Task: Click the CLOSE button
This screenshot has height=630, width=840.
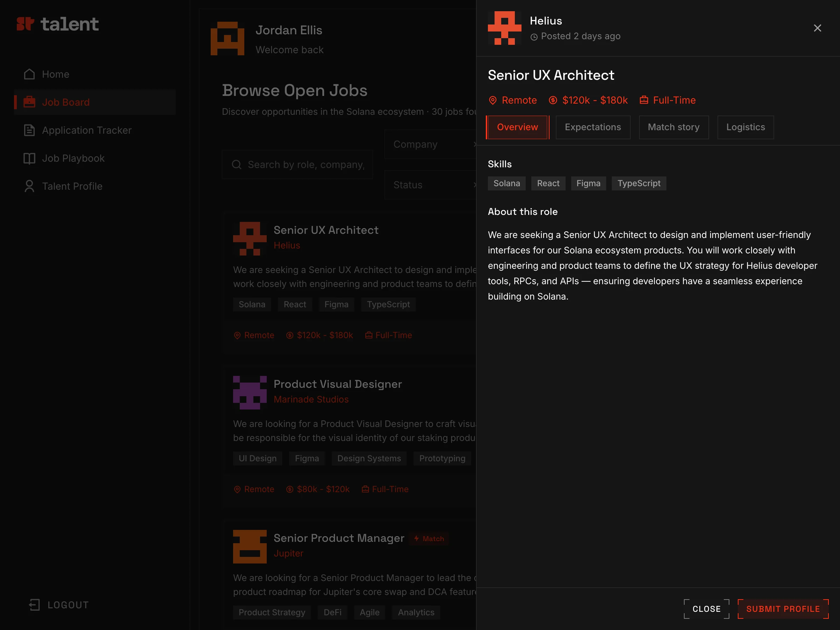Action: pyautogui.click(x=706, y=609)
